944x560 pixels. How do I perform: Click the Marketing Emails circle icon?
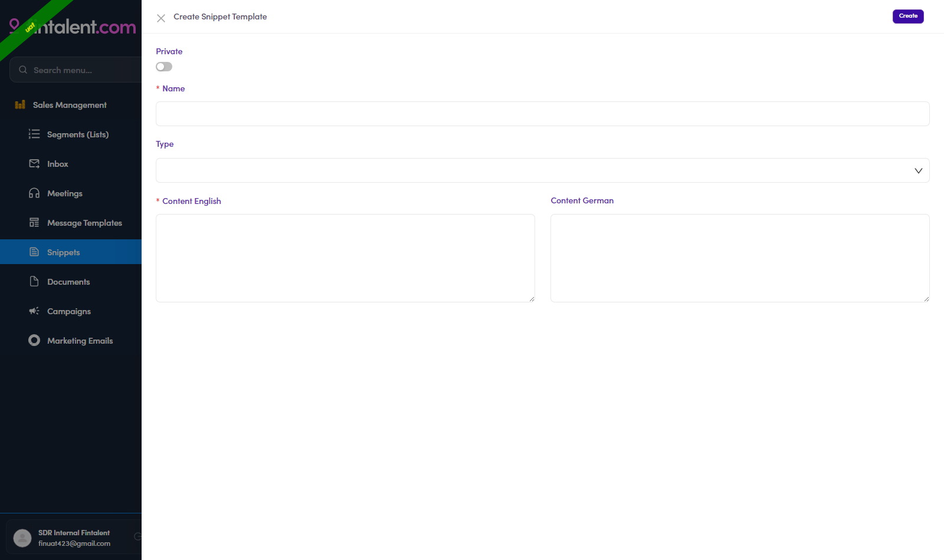click(34, 340)
